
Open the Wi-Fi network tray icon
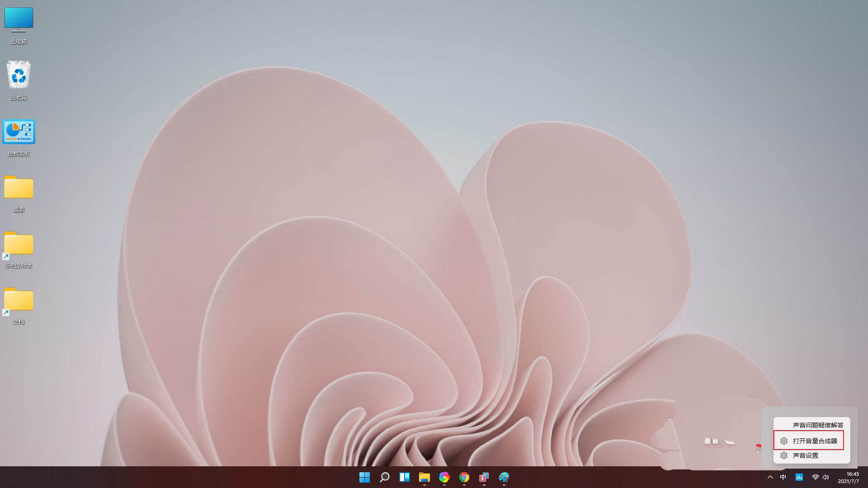[x=815, y=477]
